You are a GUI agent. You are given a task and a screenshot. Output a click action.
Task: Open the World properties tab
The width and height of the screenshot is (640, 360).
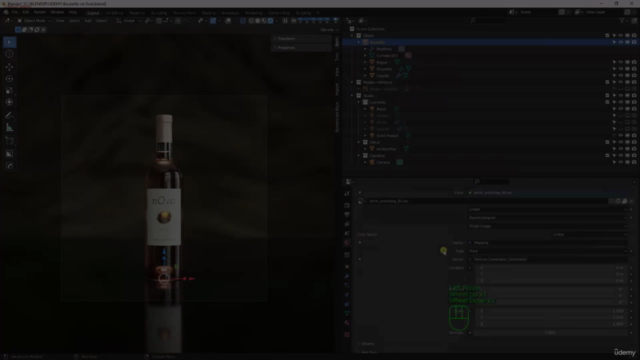347,242
